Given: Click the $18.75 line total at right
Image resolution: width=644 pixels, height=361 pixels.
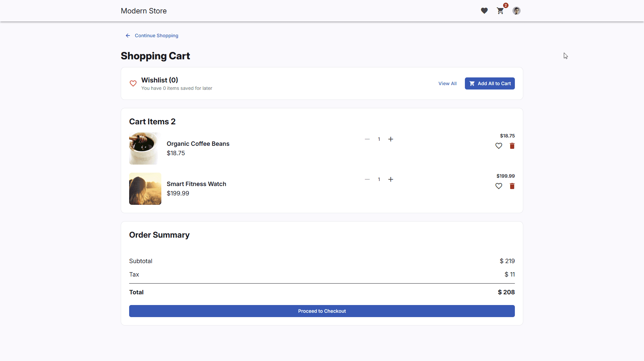Looking at the screenshot, I should [x=507, y=136].
